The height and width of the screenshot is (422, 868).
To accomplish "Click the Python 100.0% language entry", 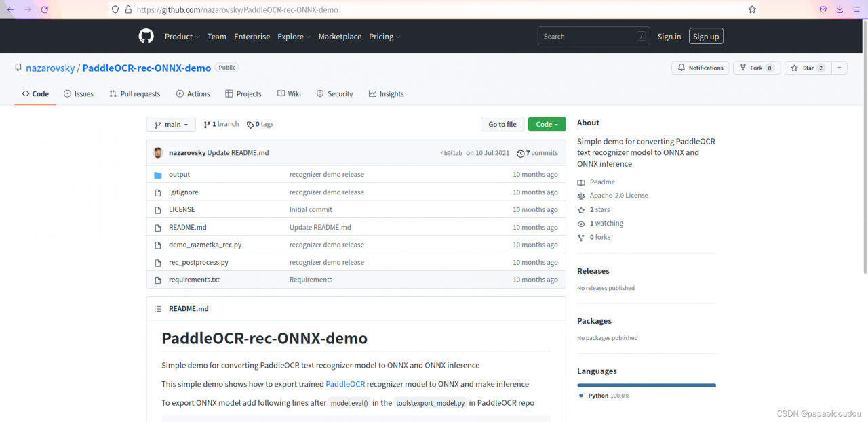I will pyautogui.click(x=604, y=396).
